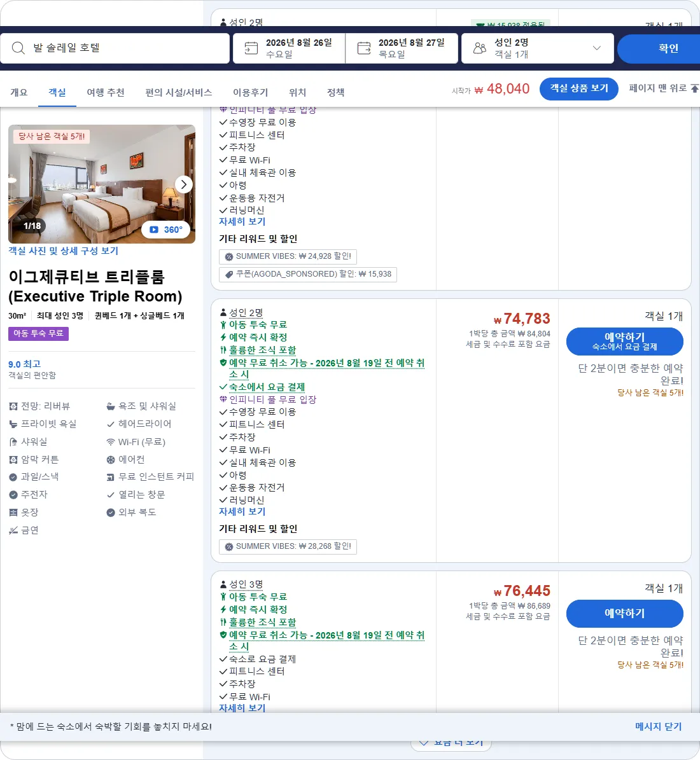Click the search magnifier icon

click(18, 48)
